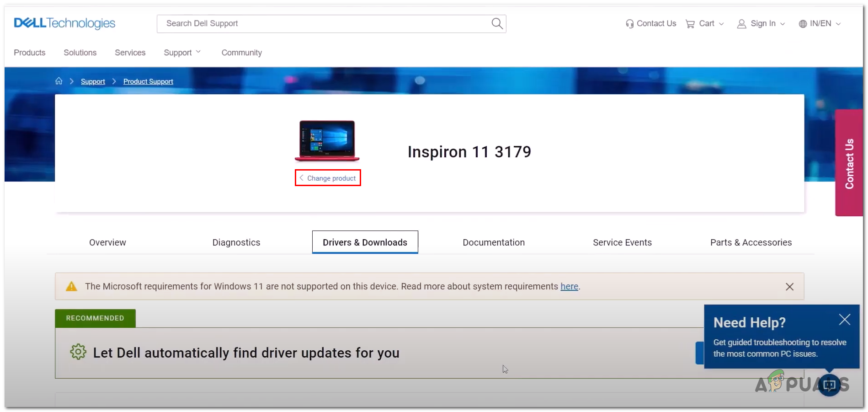Open the Parts & Accessories tab
The image size is (868, 412).
tap(751, 242)
